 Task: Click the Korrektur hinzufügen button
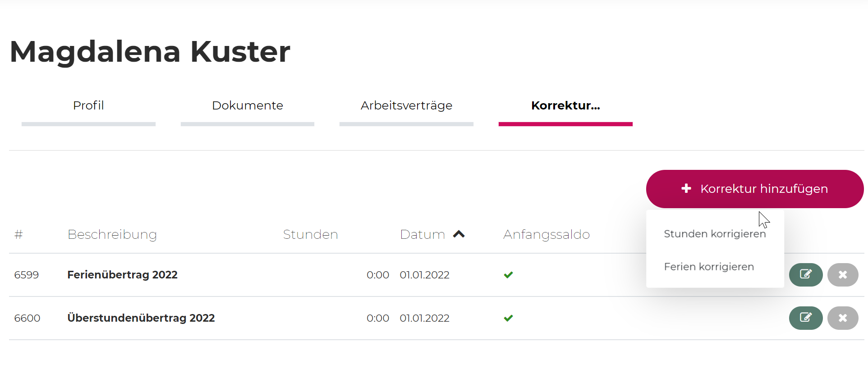[x=754, y=189]
